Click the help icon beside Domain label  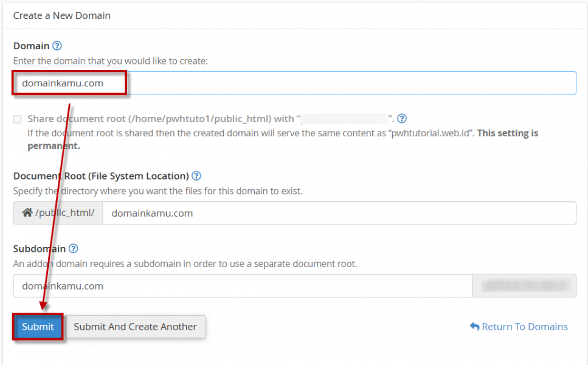[x=57, y=46]
